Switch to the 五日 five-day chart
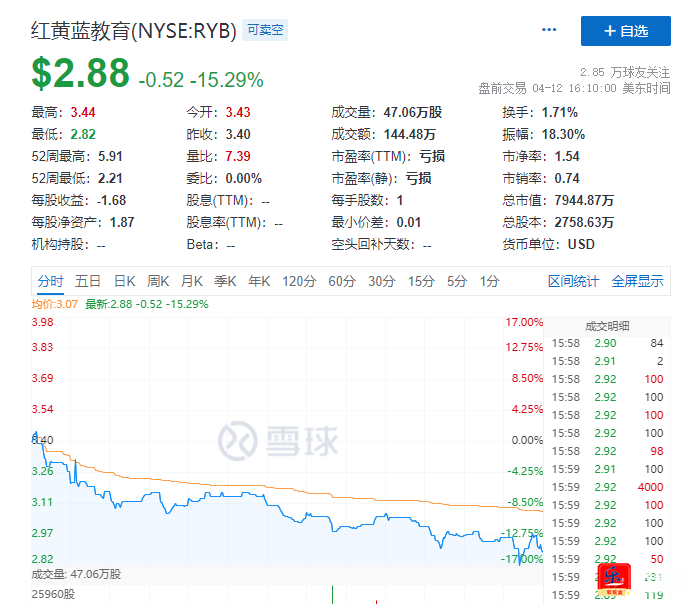The width and height of the screenshot is (698, 604). 88,282
